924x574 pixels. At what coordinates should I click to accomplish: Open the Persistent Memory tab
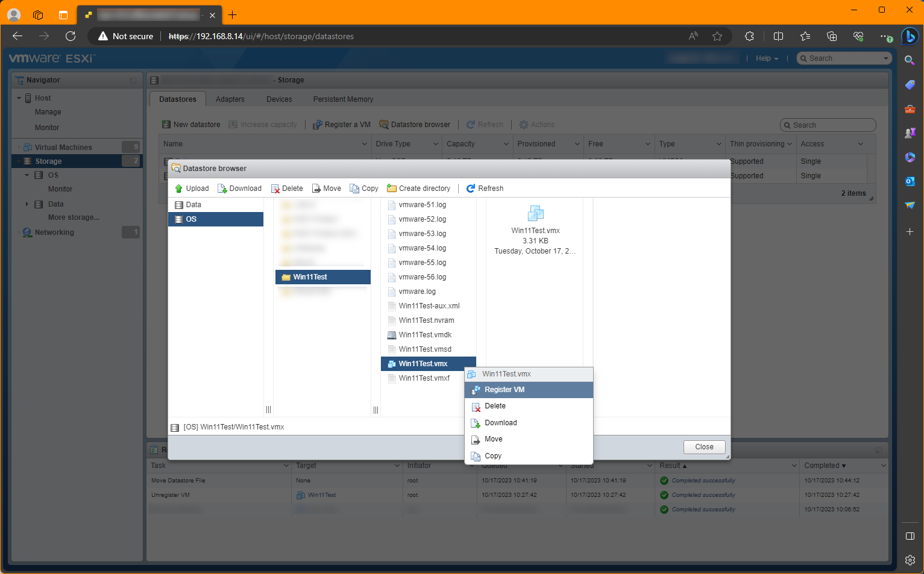click(x=343, y=99)
